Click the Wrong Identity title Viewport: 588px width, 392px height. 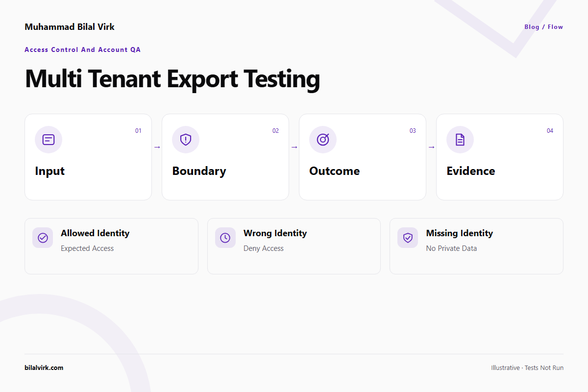coord(275,233)
